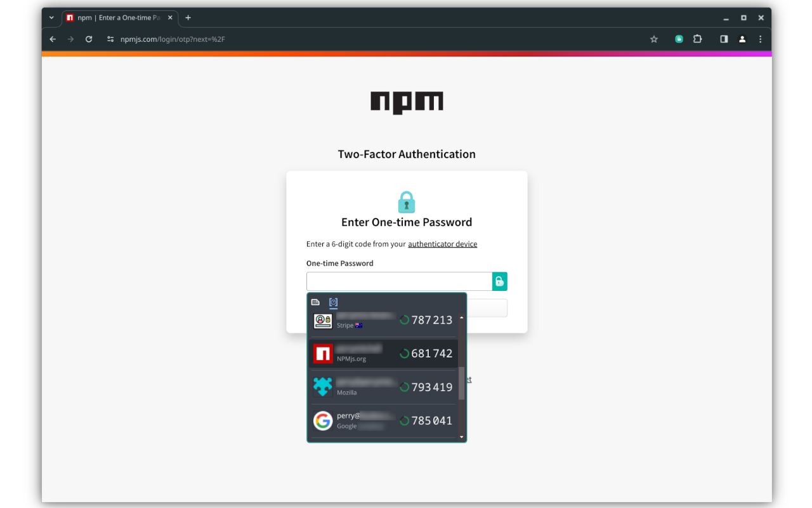Viewport: 812px width, 508px height.
Task: Click the popup list's scrollbar thumb
Action: [x=462, y=383]
